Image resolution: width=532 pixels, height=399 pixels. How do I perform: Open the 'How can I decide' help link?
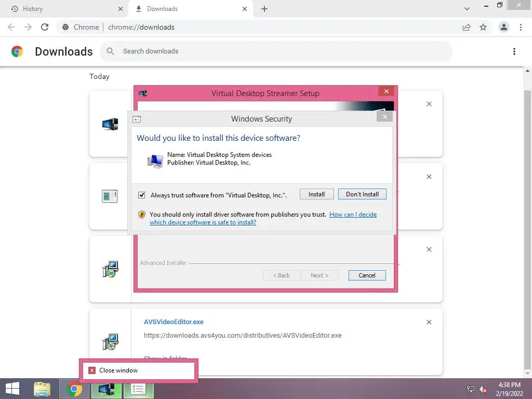click(x=353, y=215)
